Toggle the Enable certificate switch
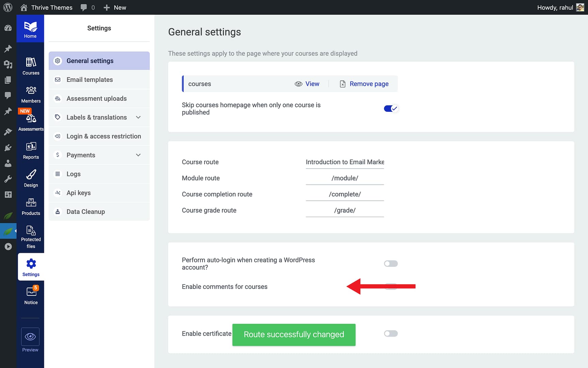The image size is (588, 368). click(x=391, y=334)
